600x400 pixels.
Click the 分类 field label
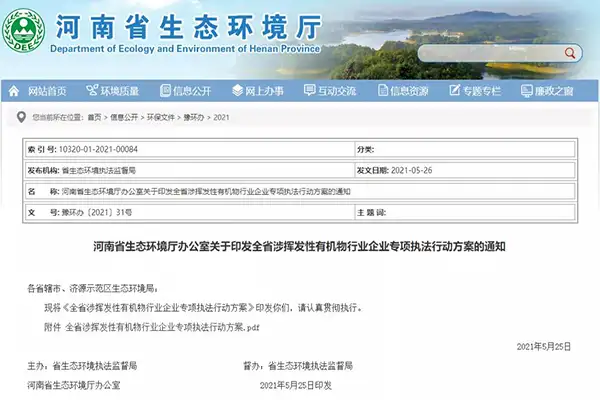coord(365,150)
